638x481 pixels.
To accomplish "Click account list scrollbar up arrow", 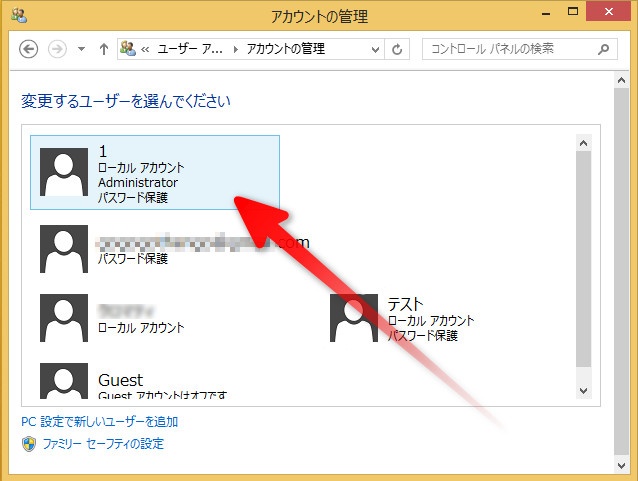I will [583, 143].
